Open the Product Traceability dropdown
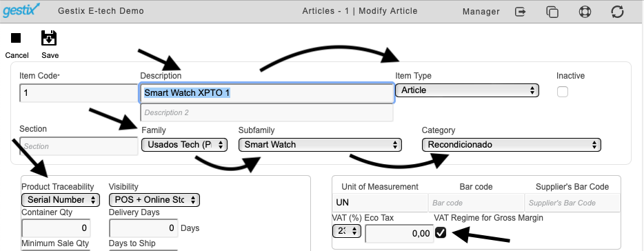 pos(61,200)
